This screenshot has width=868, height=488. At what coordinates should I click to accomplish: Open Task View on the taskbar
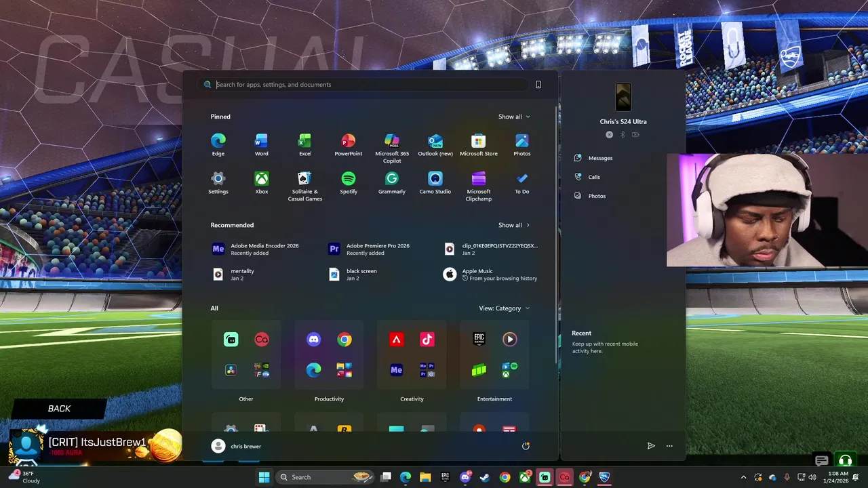(386, 477)
